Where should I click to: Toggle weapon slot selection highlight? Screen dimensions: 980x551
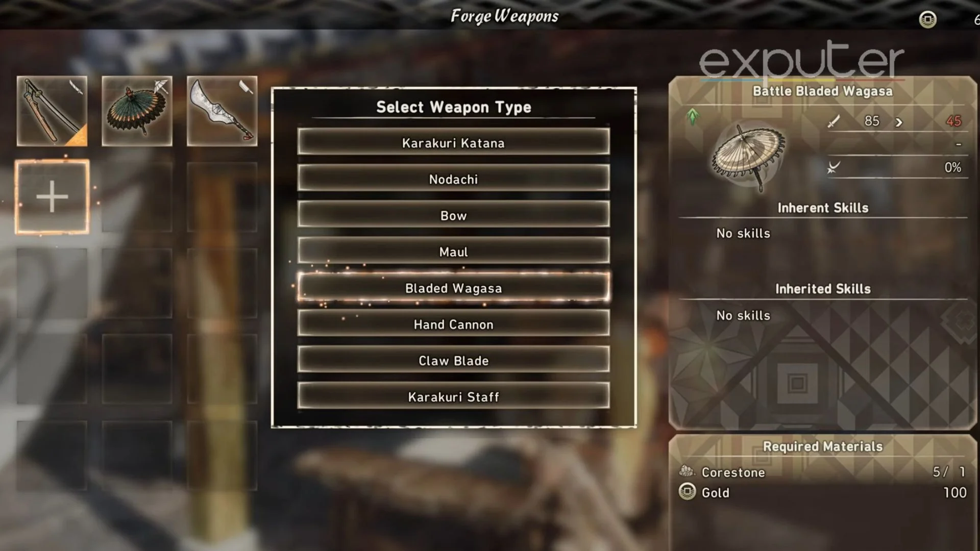[x=52, y=196]
